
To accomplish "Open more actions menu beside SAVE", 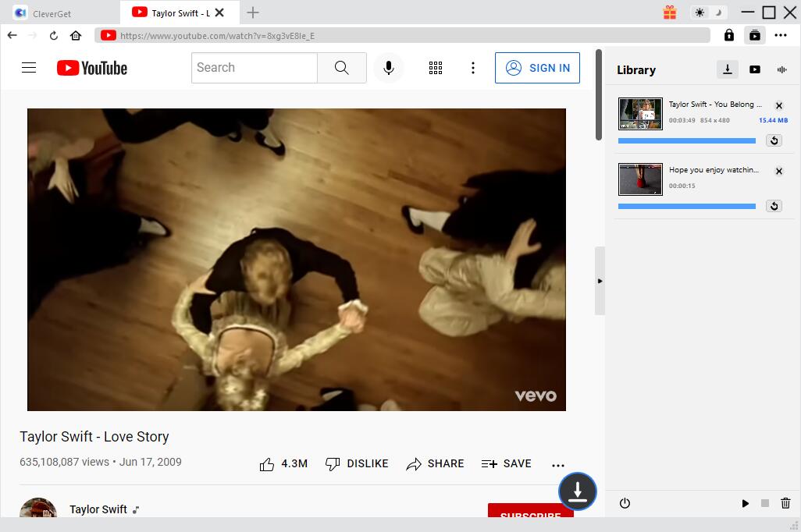I will [x=557, y=465].
